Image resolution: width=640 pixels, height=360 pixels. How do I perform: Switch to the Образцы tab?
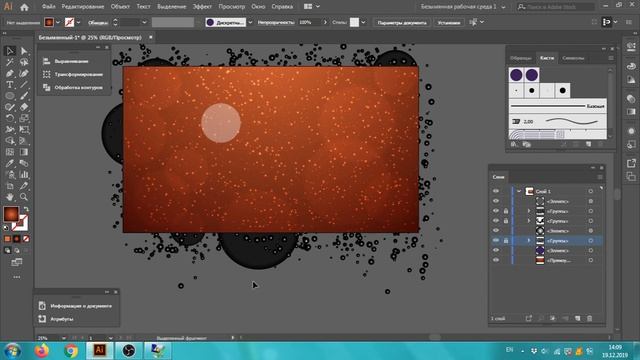521,58
